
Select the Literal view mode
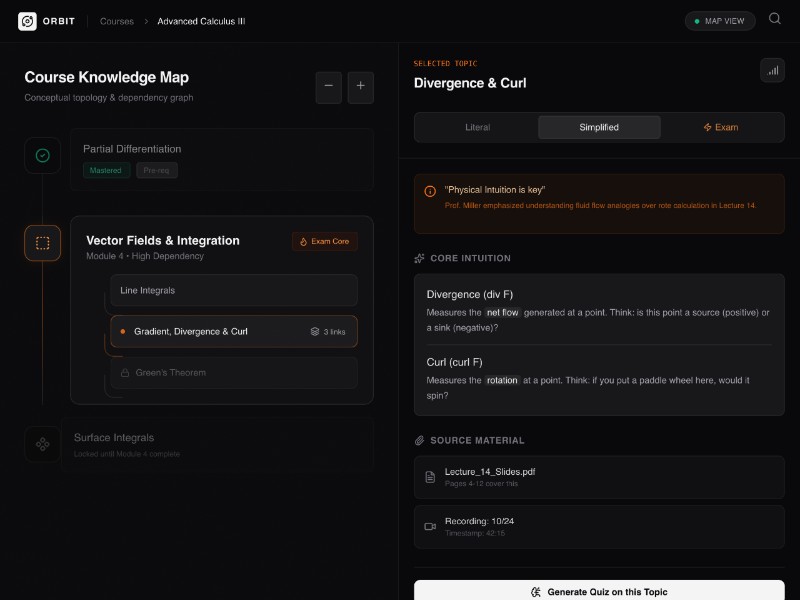(x=477, y=127)
